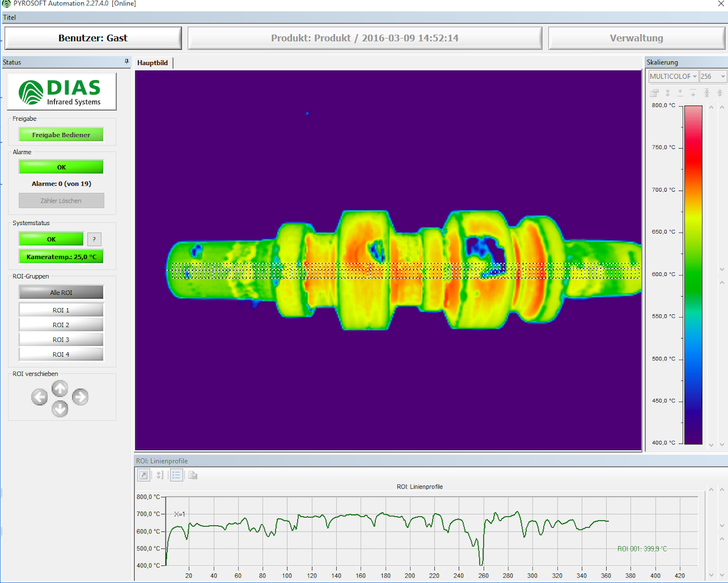The width and height of the screenshot is (728, 583).
Task: Click the auto-scale icon in Linienprofile toolbar
Action: 160,475
